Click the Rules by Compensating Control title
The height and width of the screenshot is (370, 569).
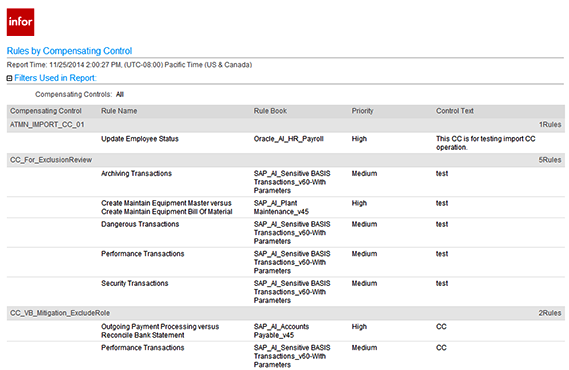pyautogui.click(x=69, y=51)
